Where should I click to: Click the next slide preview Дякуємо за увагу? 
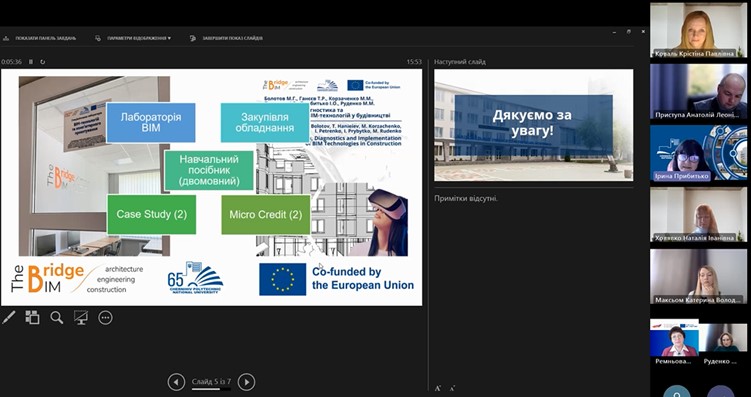tap(534, 125)
